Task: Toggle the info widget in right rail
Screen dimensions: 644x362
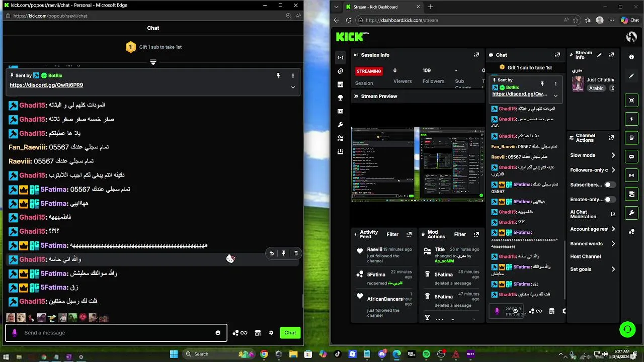Action: pos(631,57)
